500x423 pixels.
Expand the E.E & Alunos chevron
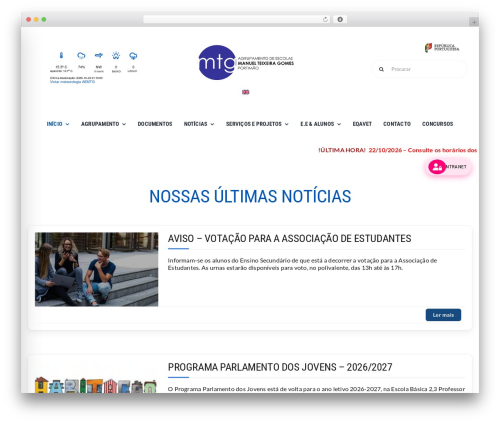(x=339, y=124)
